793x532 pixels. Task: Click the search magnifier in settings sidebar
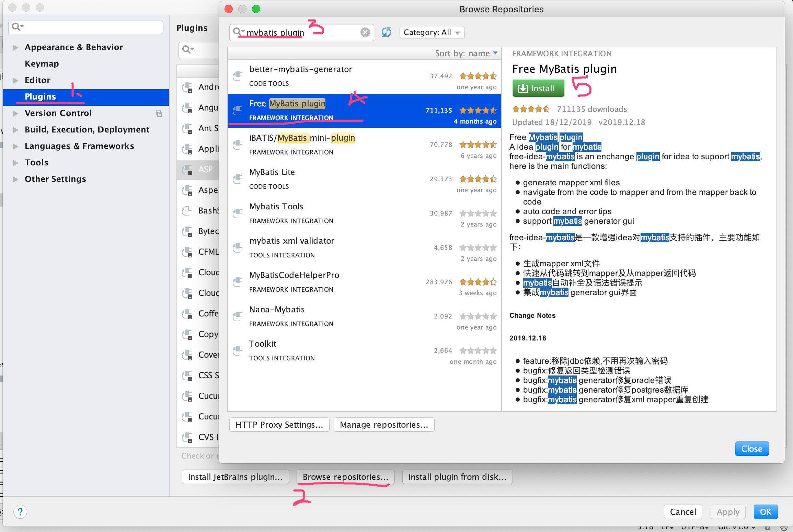coord(16,27)
